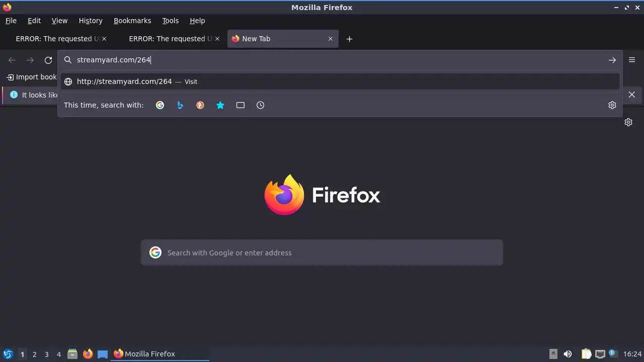Open the clipboard manager tray icon

587,354
